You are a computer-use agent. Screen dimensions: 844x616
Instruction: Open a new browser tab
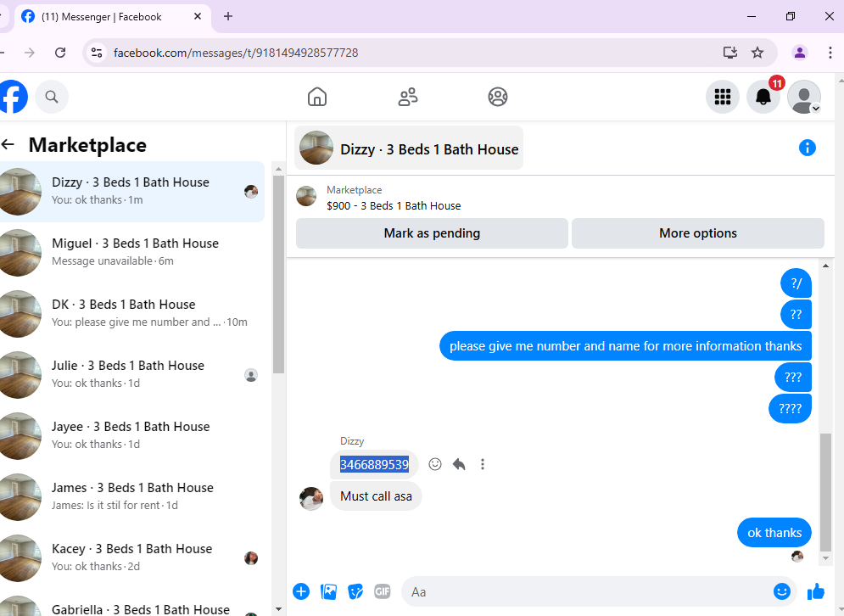(x=228, y=16)
